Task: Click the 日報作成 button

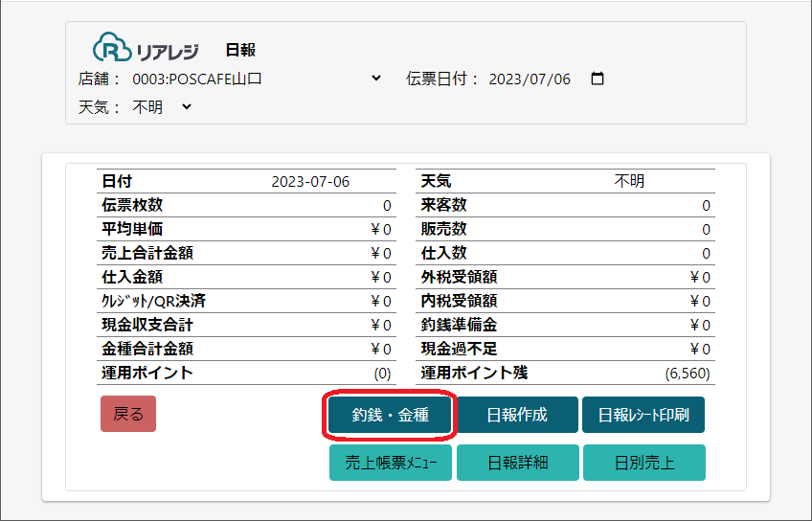Action: [517, 415]
